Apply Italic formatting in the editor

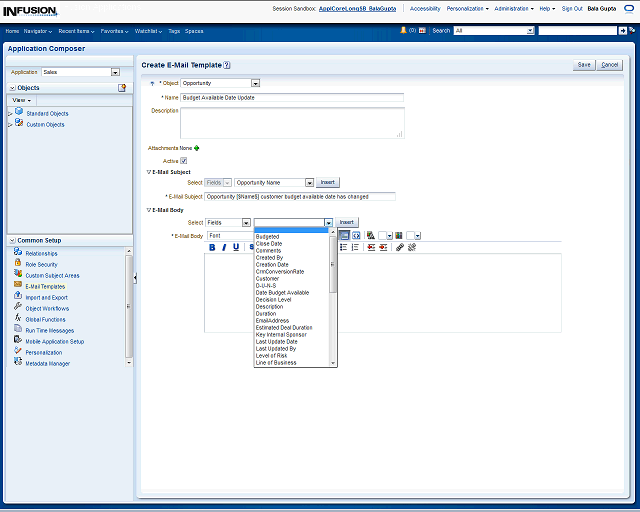click(x=224, y=247)
